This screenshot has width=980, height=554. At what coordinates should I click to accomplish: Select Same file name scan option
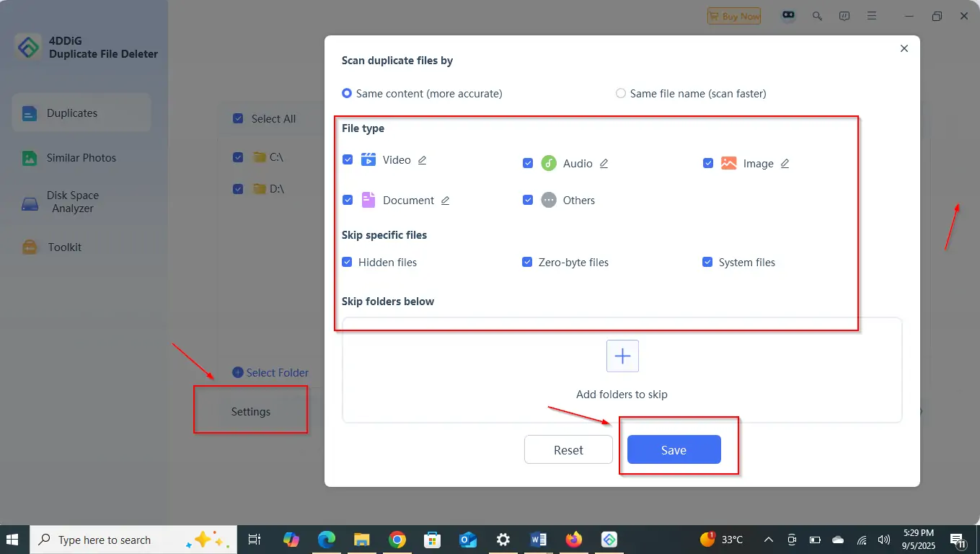[x=621, y=94]
